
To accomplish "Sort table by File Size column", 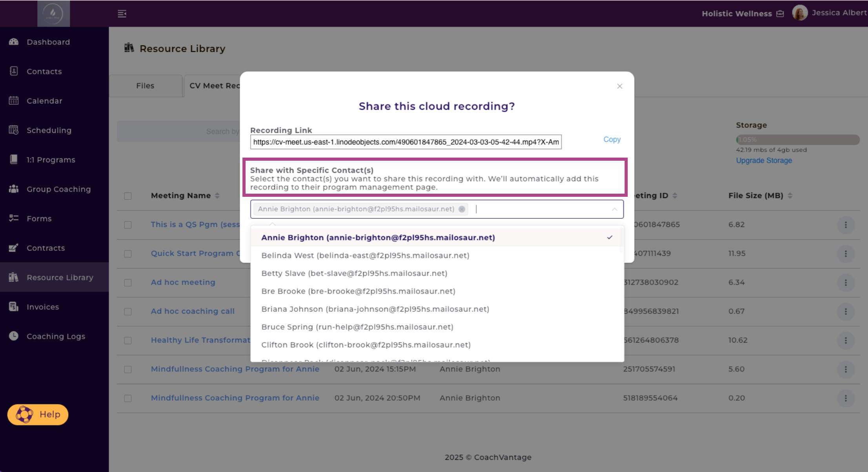I will point(790,195).
